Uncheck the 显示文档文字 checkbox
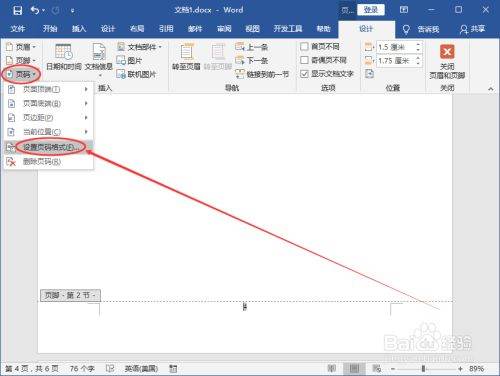Image resolution: width=500 pixels, height=376 pixels. (304, 74)
